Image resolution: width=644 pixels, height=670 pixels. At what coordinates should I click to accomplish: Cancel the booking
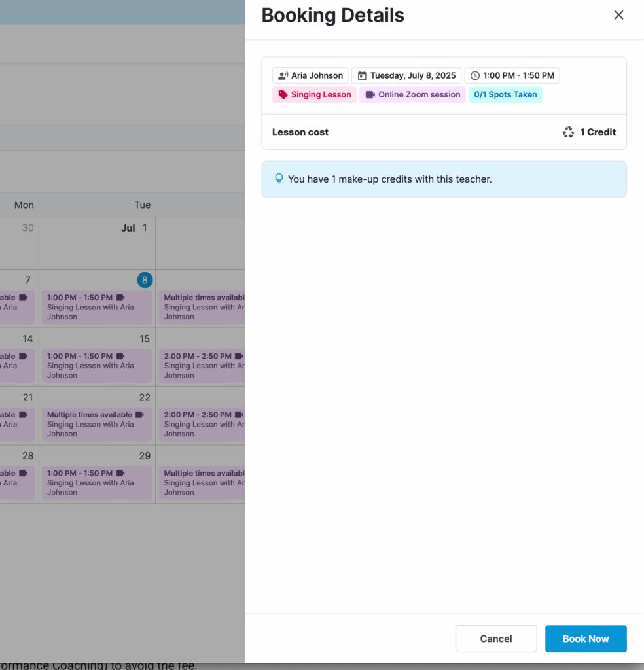[x=496, y=639]
